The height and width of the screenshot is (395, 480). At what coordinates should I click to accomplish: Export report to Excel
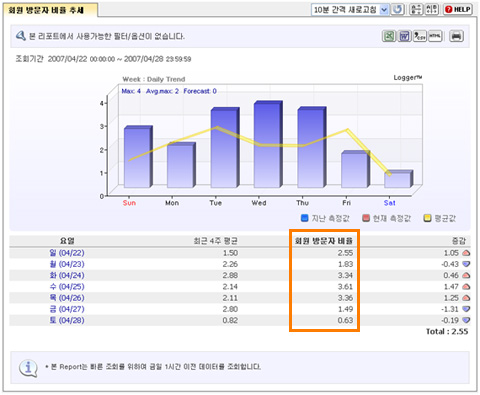tap(389, 36)
